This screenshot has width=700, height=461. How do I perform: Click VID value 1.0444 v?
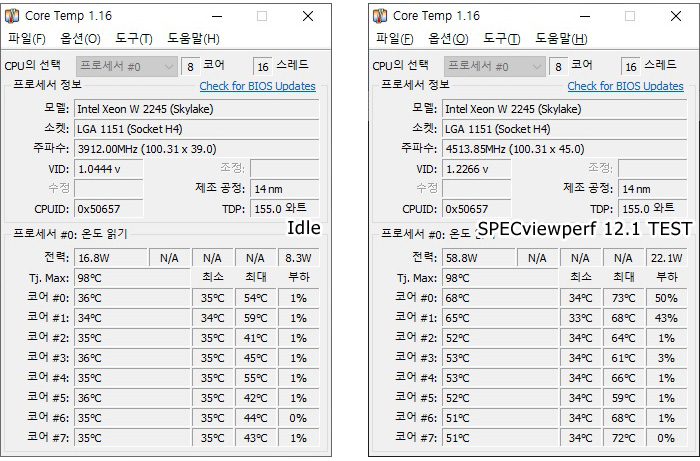click(x=108, y=169)
